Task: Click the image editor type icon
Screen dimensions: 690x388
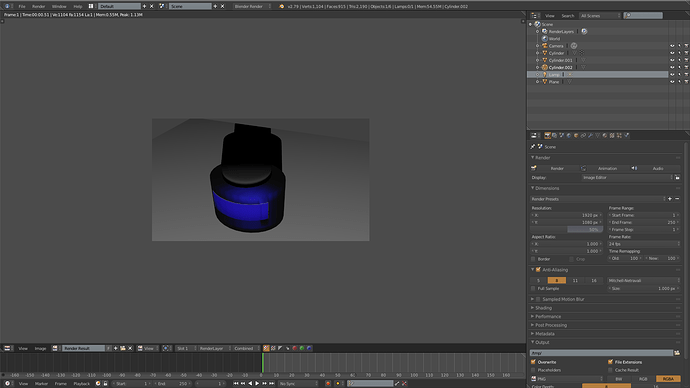Action: pos(7,348)
